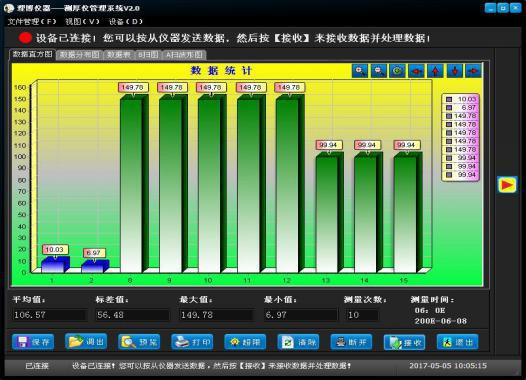The image size is (526, 380).
Task: Click the 保存 save button
Action: [33, 342]
